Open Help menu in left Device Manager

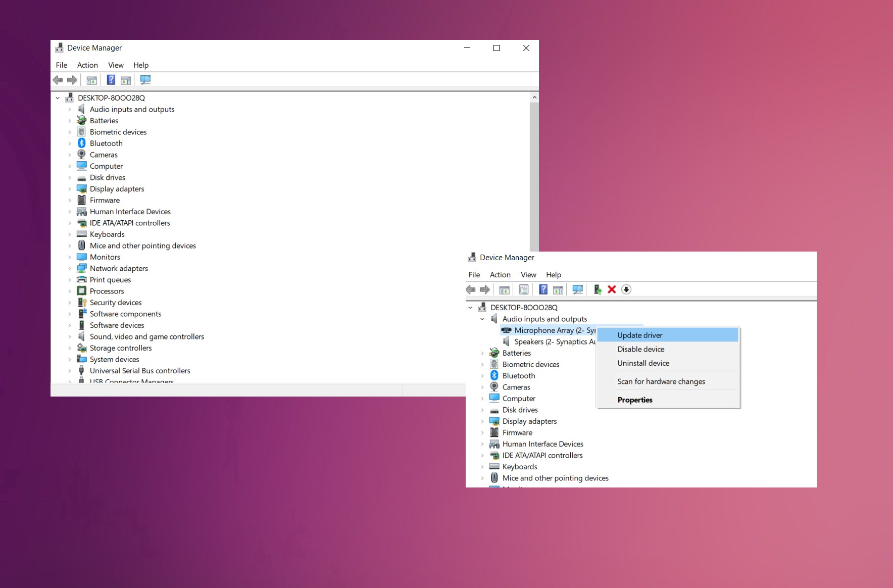(x=141, y=65)
